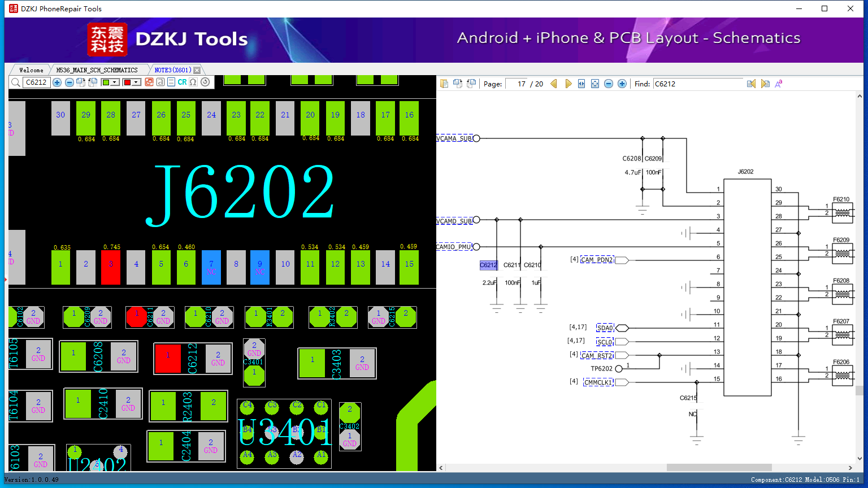Select the blue NC pin 7 pad
The width and height of the screenshot is (868, 488).
pyautogui.click(x=211, y=268)
